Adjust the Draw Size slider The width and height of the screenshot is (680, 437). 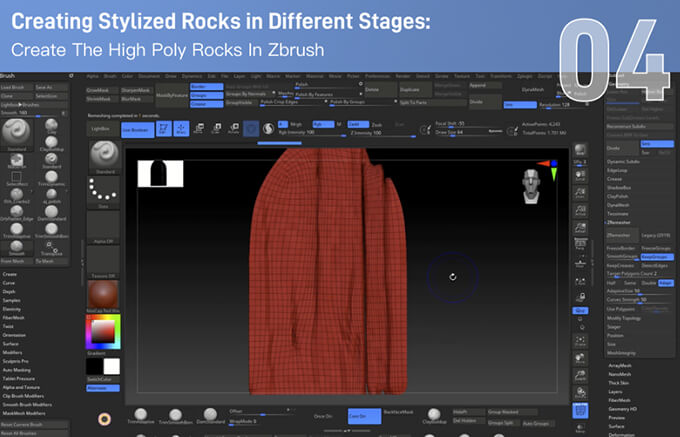click(x=468, y=133)
